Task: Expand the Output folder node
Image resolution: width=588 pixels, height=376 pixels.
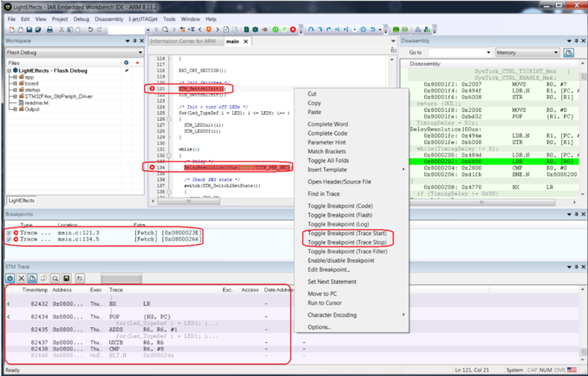Action: pyautogui.click(x=15, y=109)
